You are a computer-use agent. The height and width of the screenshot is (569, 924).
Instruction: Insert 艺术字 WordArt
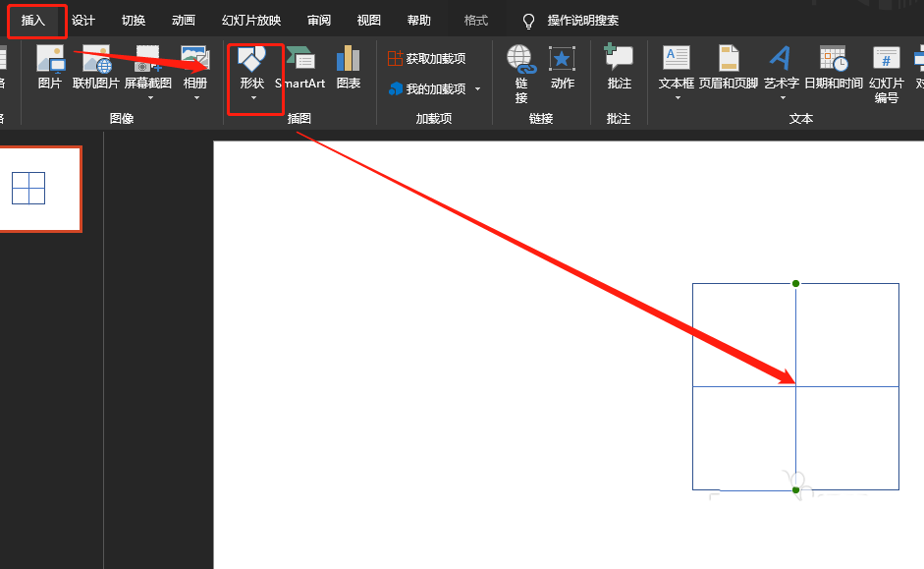tap(782, 67)
